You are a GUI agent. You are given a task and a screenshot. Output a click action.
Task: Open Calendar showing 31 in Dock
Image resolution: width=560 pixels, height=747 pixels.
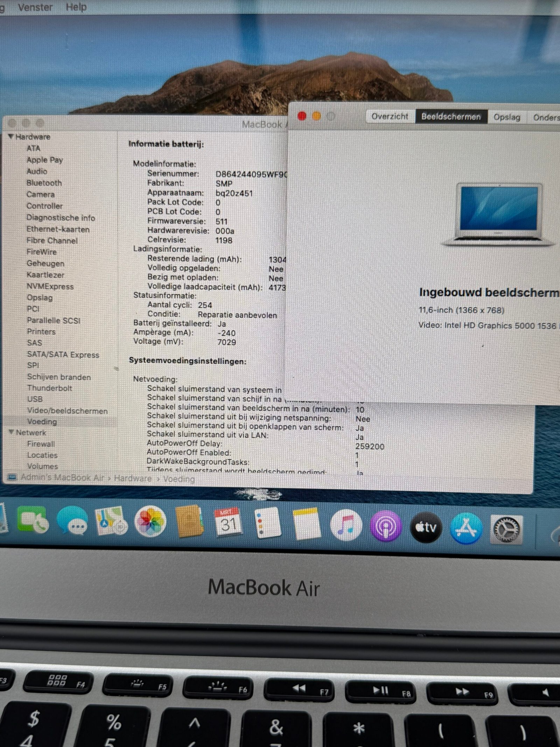point(228,522)
